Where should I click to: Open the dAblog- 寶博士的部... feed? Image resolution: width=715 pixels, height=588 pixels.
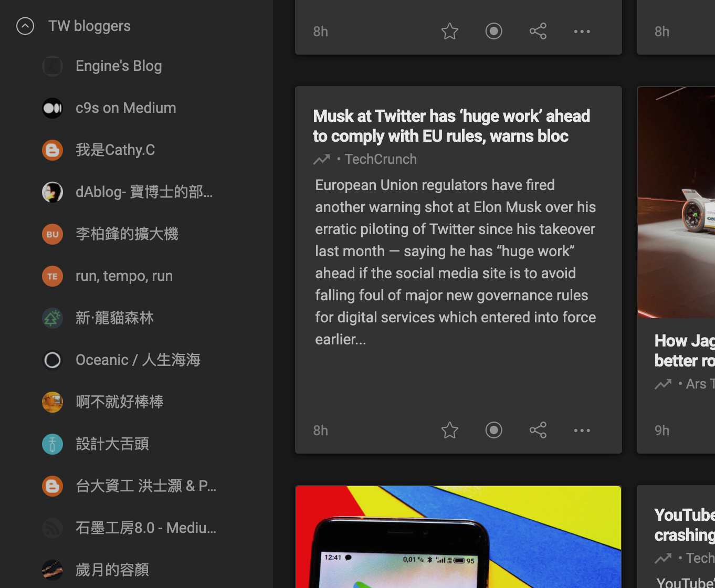pos(144,192)
